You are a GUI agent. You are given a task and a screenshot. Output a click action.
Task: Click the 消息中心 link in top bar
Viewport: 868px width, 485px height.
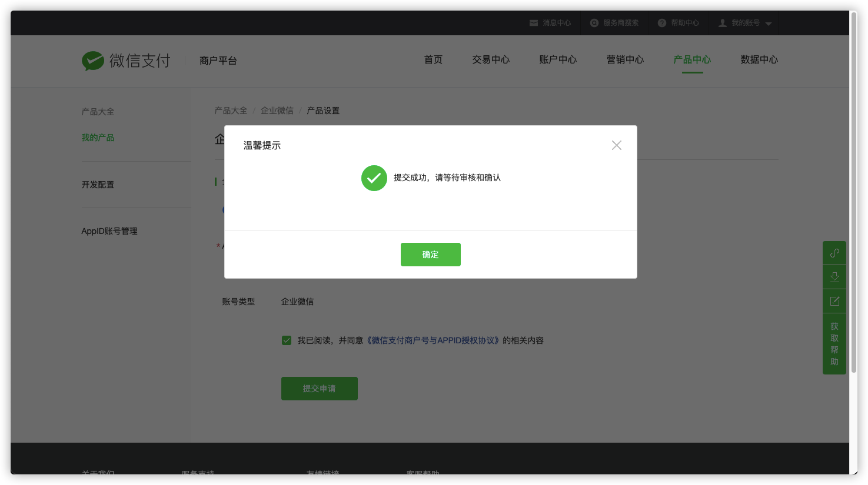557,23
